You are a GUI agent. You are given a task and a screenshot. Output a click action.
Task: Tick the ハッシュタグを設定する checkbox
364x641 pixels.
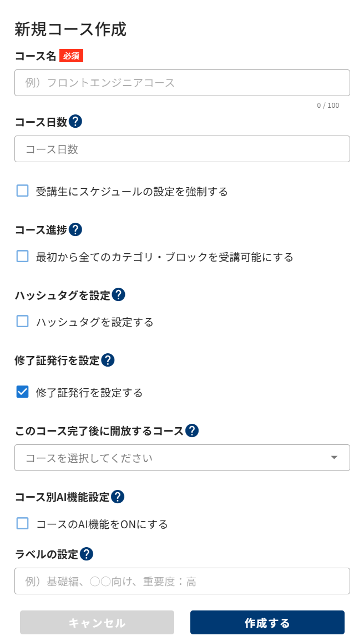(x=23, y=322)
